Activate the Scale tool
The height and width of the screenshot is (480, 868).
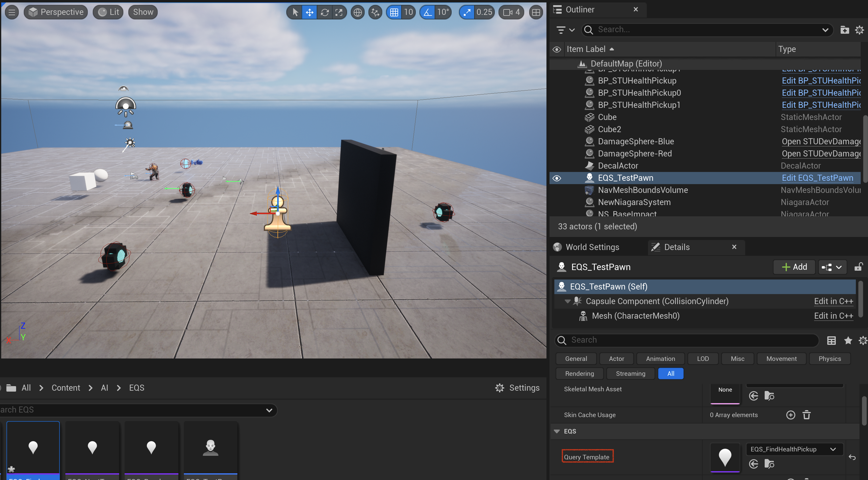click(x=339, y=12)
